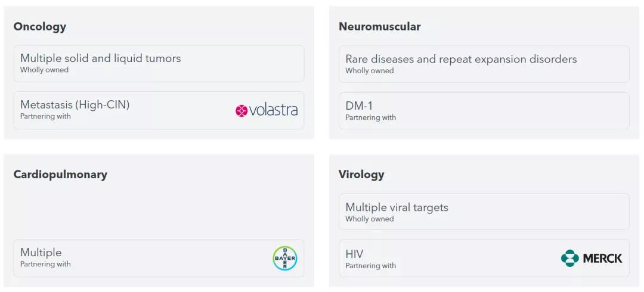Click Wholly owned under Multiple viral targets
The height and width of the screenshot is (292, 644).
pyautogui.click(x=370, y=219)
